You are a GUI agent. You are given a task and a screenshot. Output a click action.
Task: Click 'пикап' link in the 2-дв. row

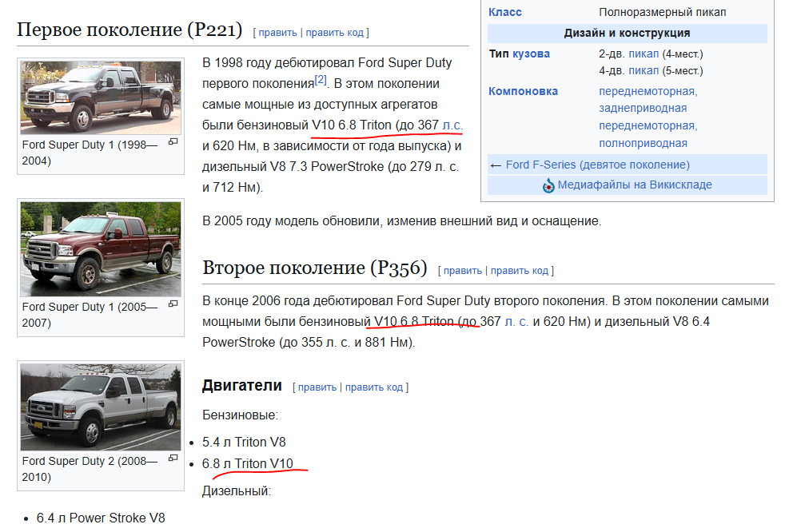pos(644,54)
